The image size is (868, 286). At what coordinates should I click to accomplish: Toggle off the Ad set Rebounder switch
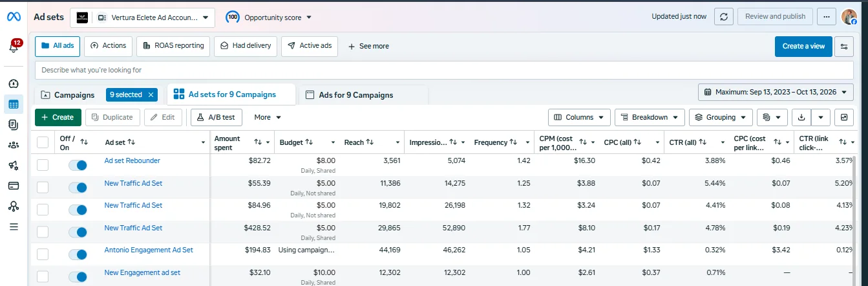coord(78,165)
